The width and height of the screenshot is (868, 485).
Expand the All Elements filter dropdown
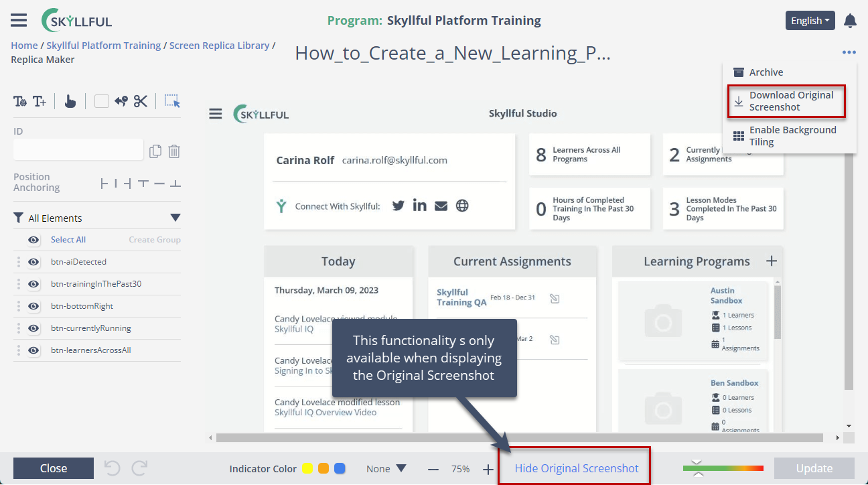point(175,218)
